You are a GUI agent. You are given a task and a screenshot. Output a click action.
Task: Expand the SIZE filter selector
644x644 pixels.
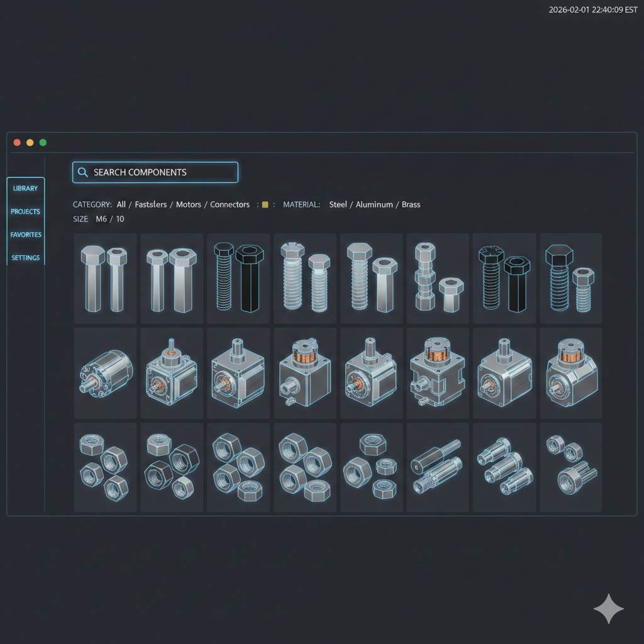click(80, 219)
